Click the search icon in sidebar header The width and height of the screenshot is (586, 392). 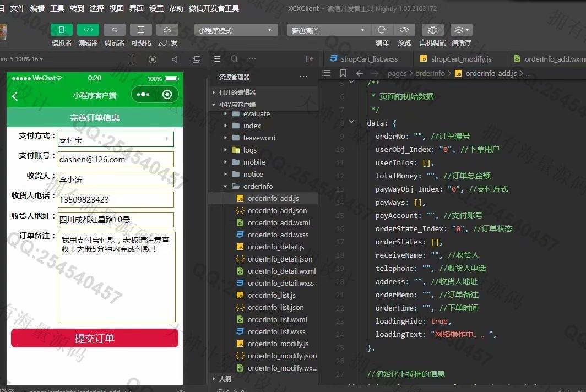coord(234,59)
